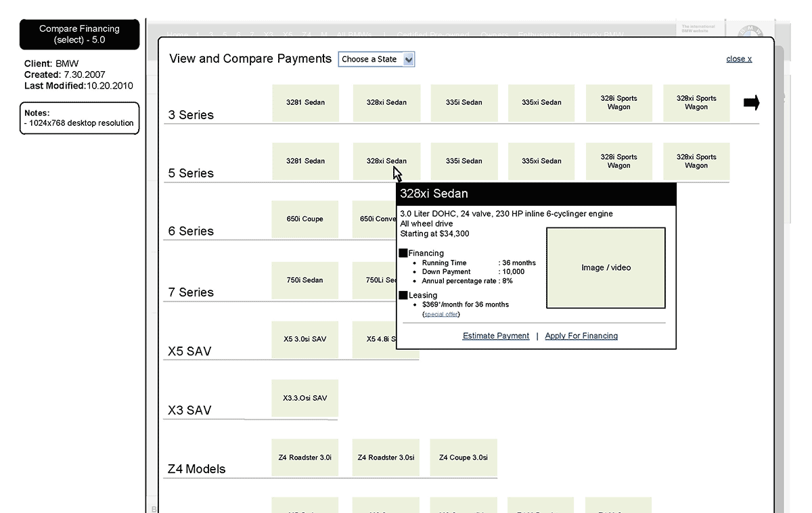Select the 750i Sedan tile
The width and height of the screenshot is (812, 513).
click(x=304, y=280)
